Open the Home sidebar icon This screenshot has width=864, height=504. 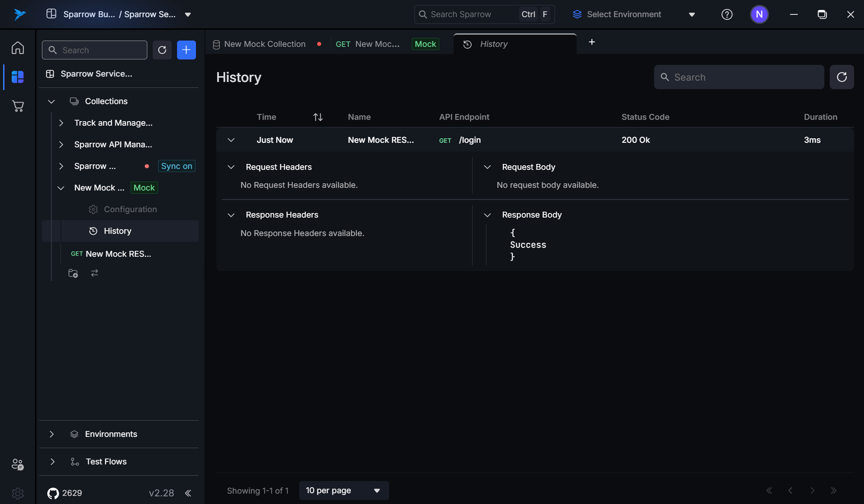[18, 48]
